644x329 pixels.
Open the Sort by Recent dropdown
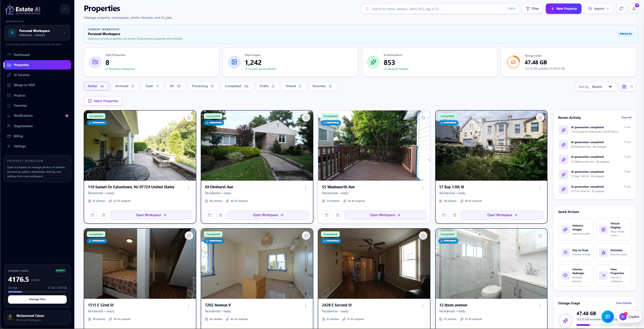pyautogui.click(x=596, y=87)
